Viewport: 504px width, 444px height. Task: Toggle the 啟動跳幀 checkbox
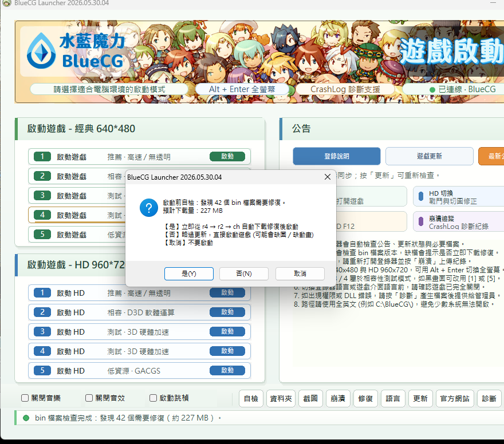pos(153,398)
